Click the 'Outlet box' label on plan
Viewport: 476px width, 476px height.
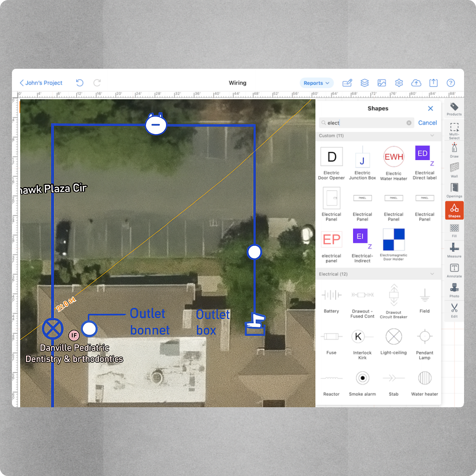pyautogui.click(x=212, y=322)
